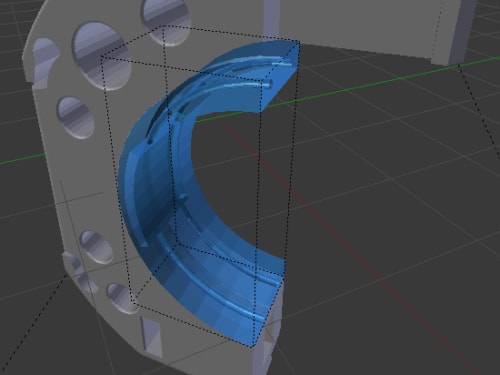Click the bottom corner of dotted bounding box
500x375 pixels.
click(x=251, y=347)
